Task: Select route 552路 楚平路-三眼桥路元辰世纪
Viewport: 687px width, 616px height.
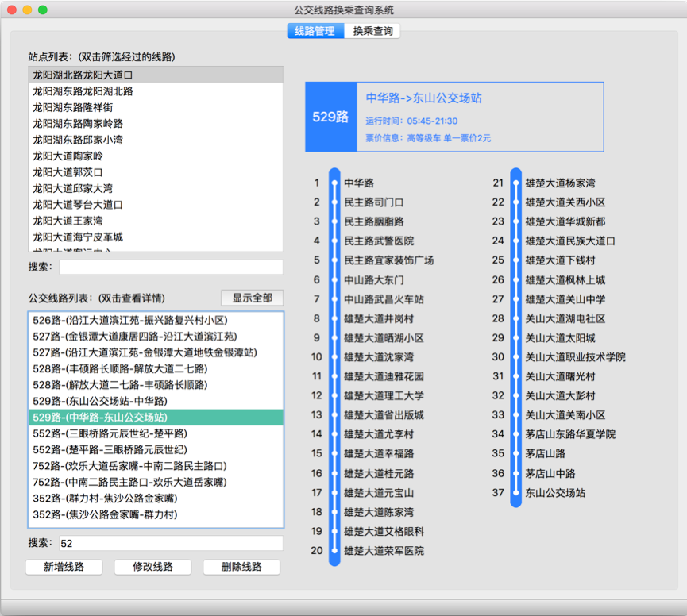Action: [156, 449]
